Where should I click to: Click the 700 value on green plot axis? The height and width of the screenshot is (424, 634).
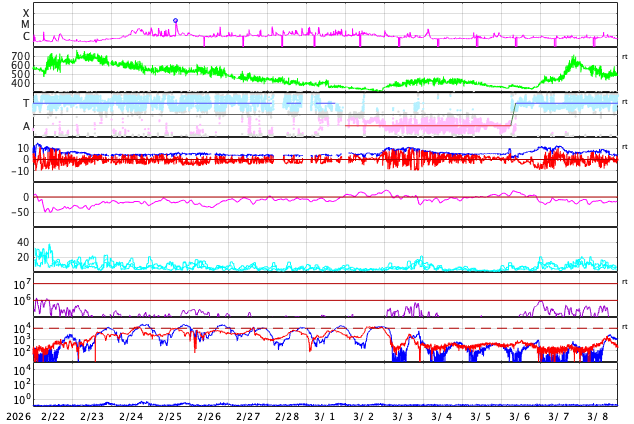[x=21, y=56]
